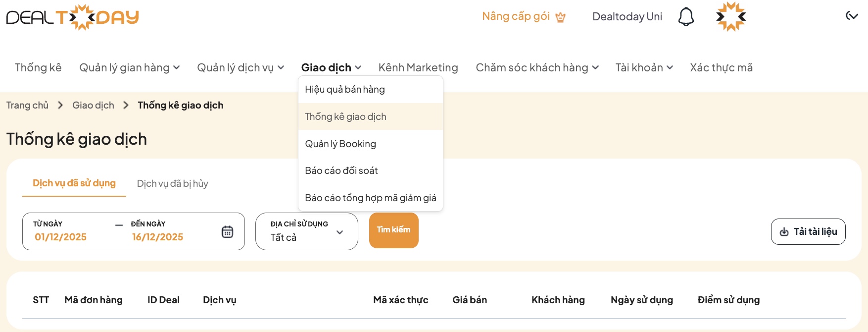
Task: Open the Dealtoday star avatar icon
Action: coord(731,17)
